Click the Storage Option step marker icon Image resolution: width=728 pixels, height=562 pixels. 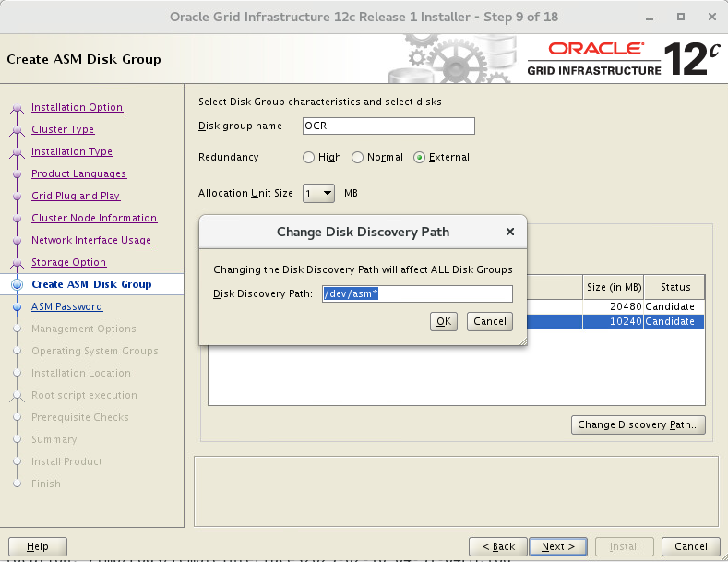[18, 263]
